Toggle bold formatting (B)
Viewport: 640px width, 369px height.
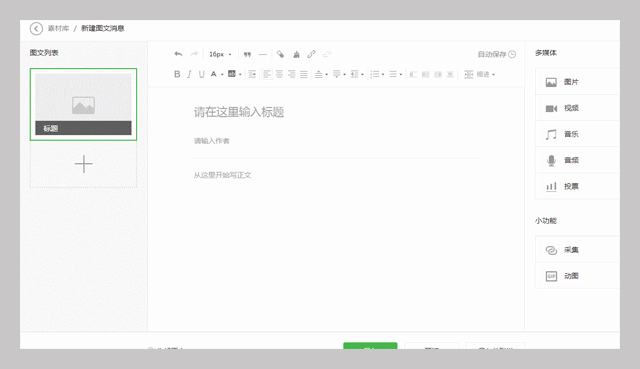(x=177, y=74)
